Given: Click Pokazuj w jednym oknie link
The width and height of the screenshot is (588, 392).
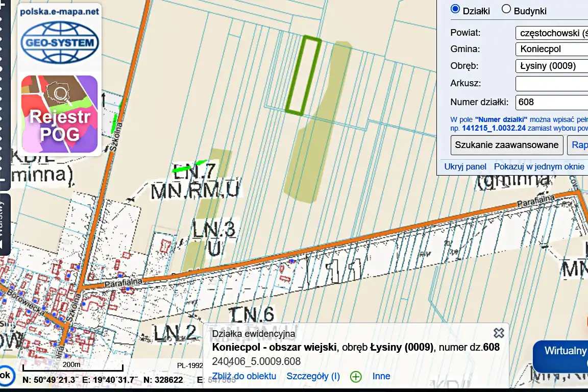Looking at the screenshot, I should pos(539,166).
